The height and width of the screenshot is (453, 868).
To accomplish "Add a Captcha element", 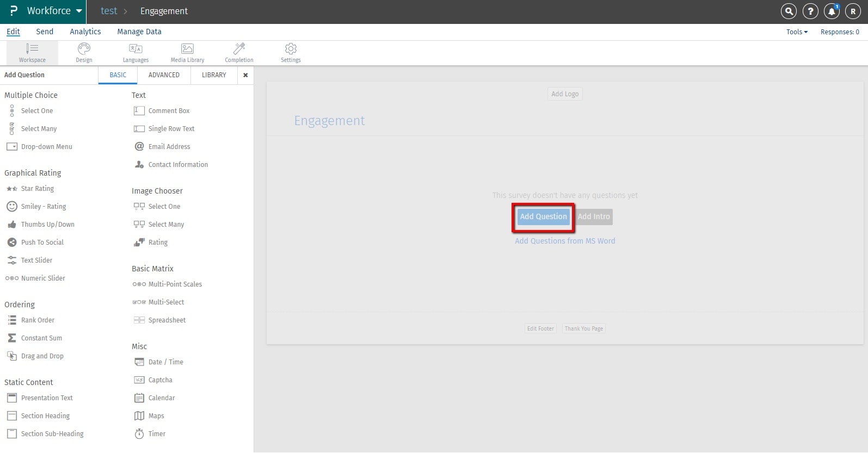I will 153,380.
